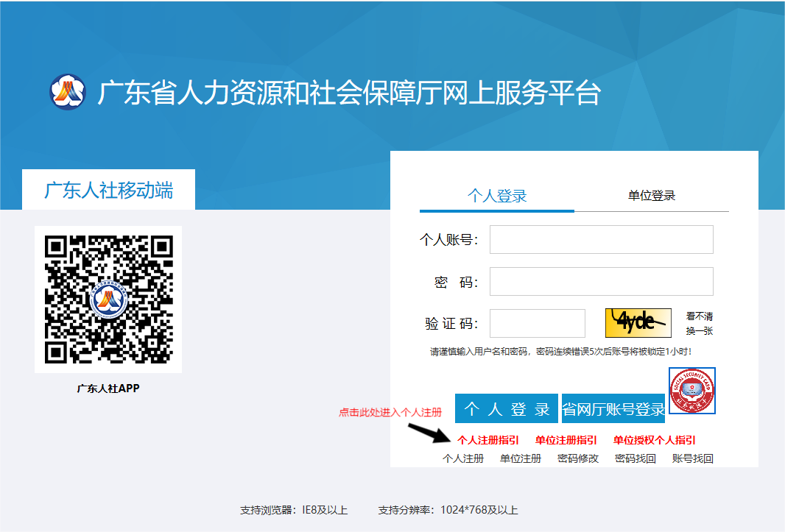Switch to 个人登录 tab
785x532 pixels.
pyautogui.click(x=497, y=196)
